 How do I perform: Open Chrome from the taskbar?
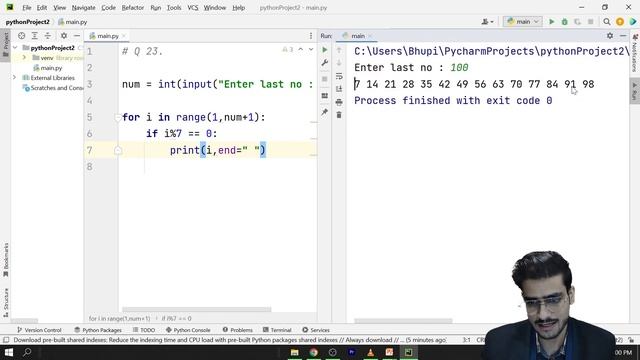pos(313,352)
